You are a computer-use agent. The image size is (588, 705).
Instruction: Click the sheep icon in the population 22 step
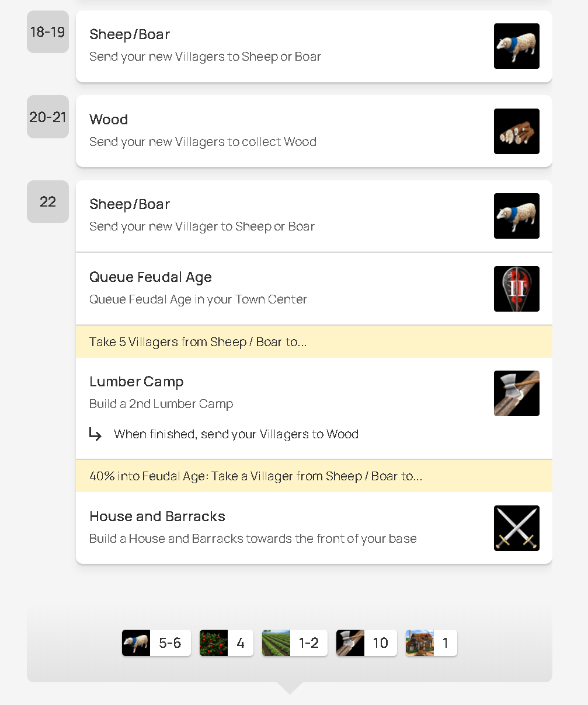[x=516, y=216]
